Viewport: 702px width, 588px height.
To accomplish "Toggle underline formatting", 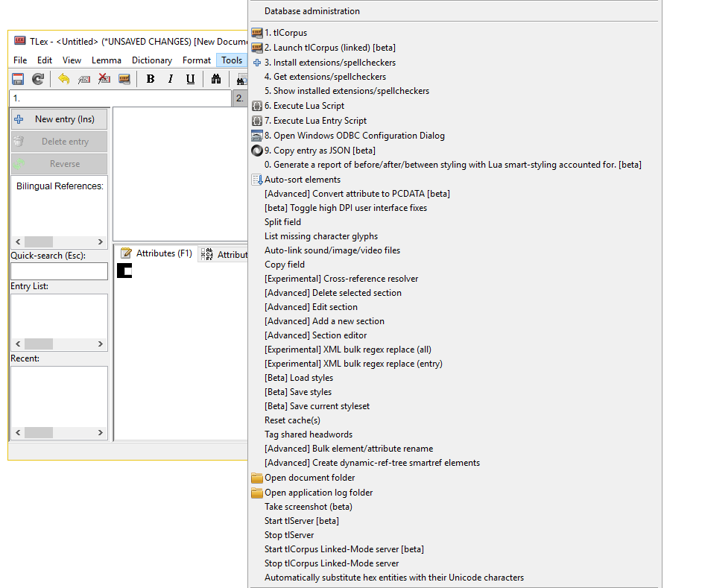I will click(190, 79).
